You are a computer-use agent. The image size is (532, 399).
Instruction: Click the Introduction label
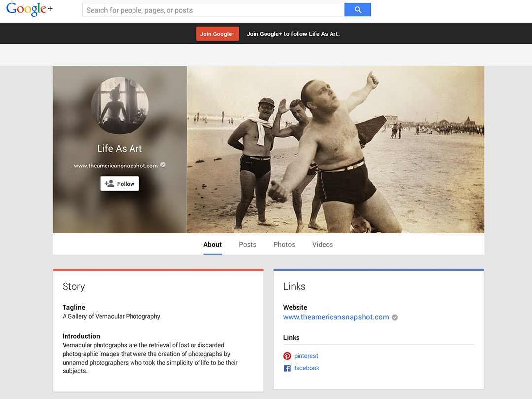point(81,336)
